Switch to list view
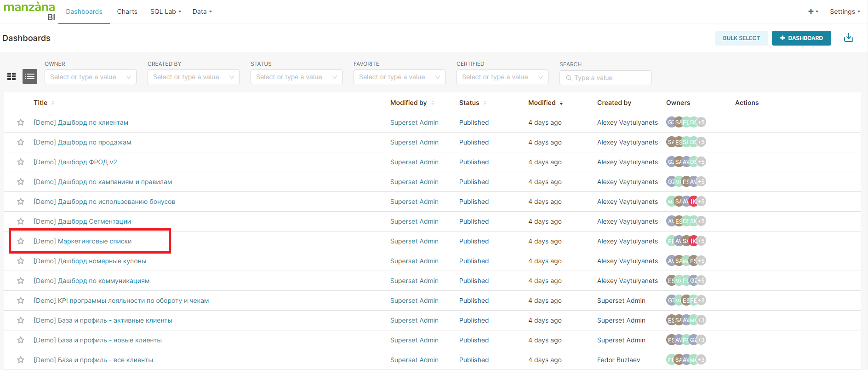Image resolution: width=868 pixels, height=370 pixels. (30, 76)
